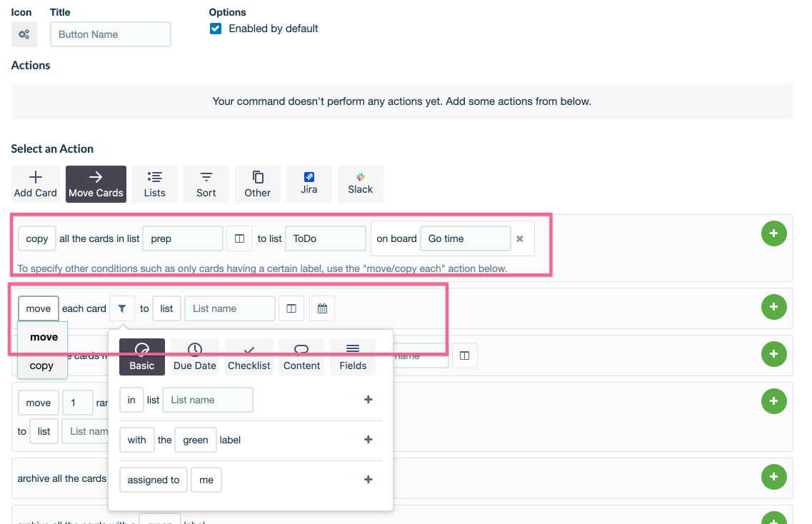The image size is (812, 524).
Task: Open the calendar icon in move row
Action: 321,308
